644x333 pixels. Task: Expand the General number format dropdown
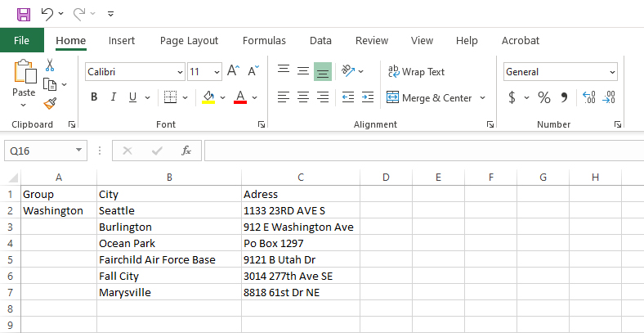612,72
